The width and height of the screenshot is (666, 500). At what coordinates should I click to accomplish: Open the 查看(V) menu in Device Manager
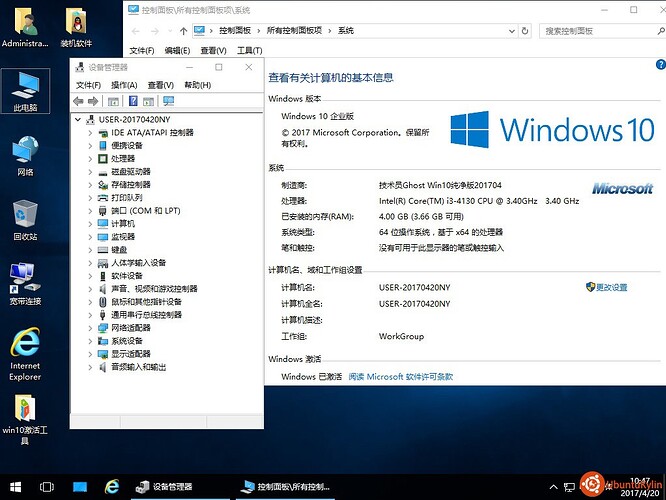click(x=161, y=85)
